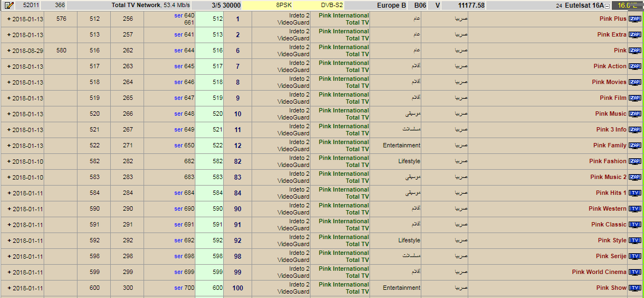Click the ZAP icon for Pink Extra
The width and height of the screenshot is (644, 298).
tap(635, 35)
